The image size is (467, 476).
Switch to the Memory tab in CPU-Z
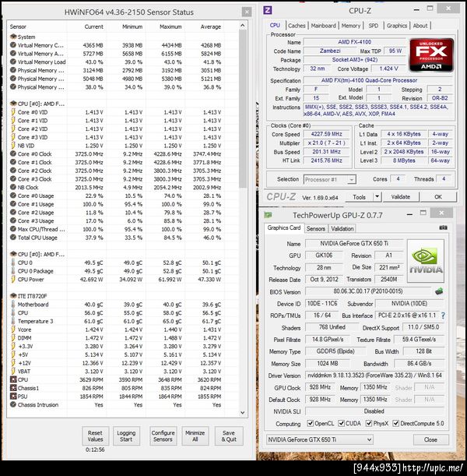(x=351, y=26)
